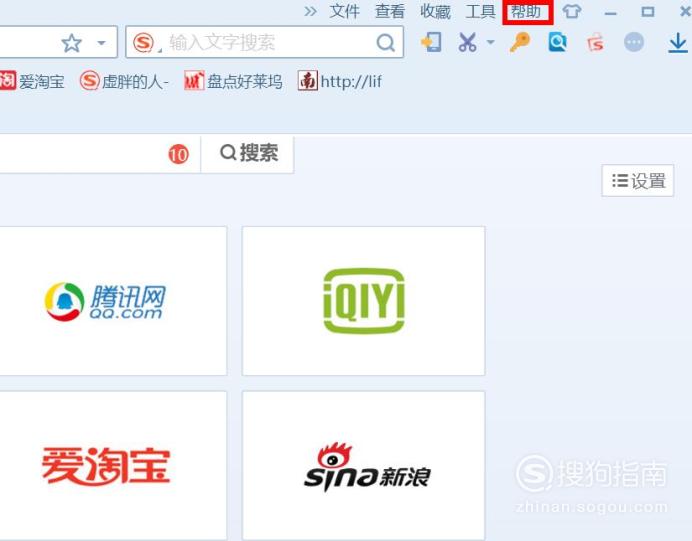Click the 设置 button
Image resolution: width=692 pixels, height=541 pixels.
tap(638, 180)
